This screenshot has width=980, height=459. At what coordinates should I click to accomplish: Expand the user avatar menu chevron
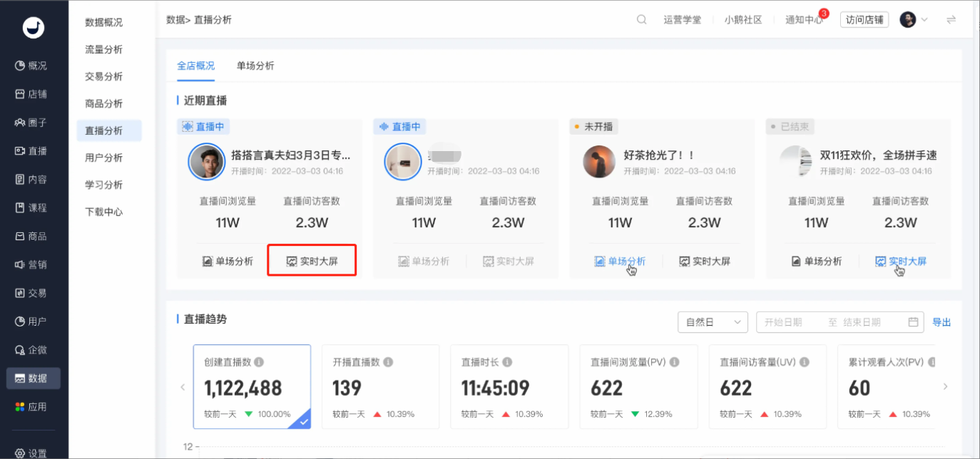[x=924, y=20]
